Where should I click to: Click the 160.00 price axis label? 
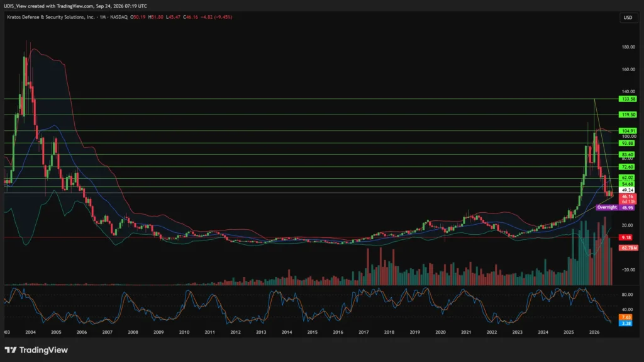pyautogui.click(x=628, y=69)
